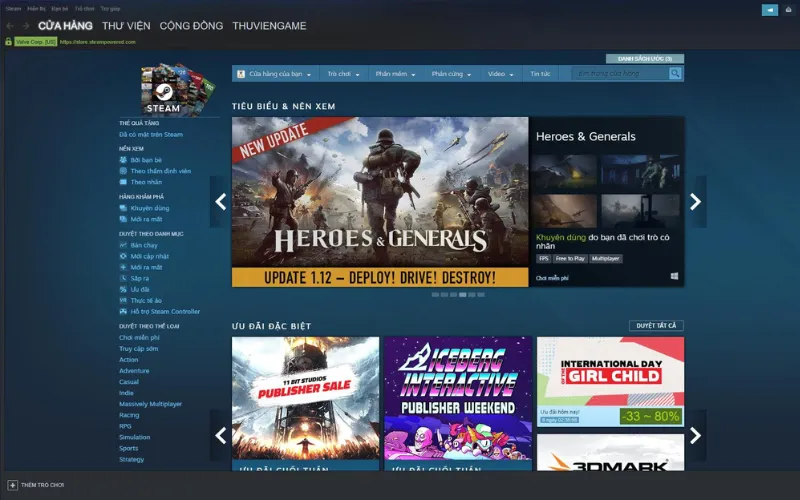The height and width of the screenshot is (500, 800).
Task: Click the Mới cập nhật gear icon
Action: 123,256
